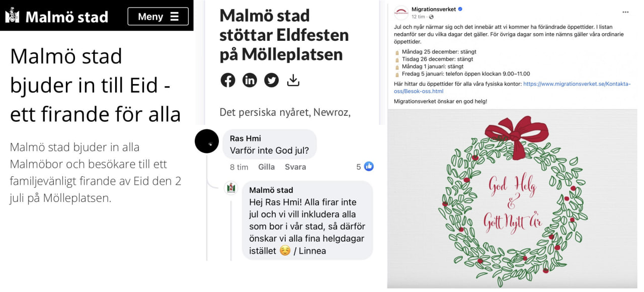Click Svara to reply to comment
Viewport: 644px width, 292px height.
295,167
